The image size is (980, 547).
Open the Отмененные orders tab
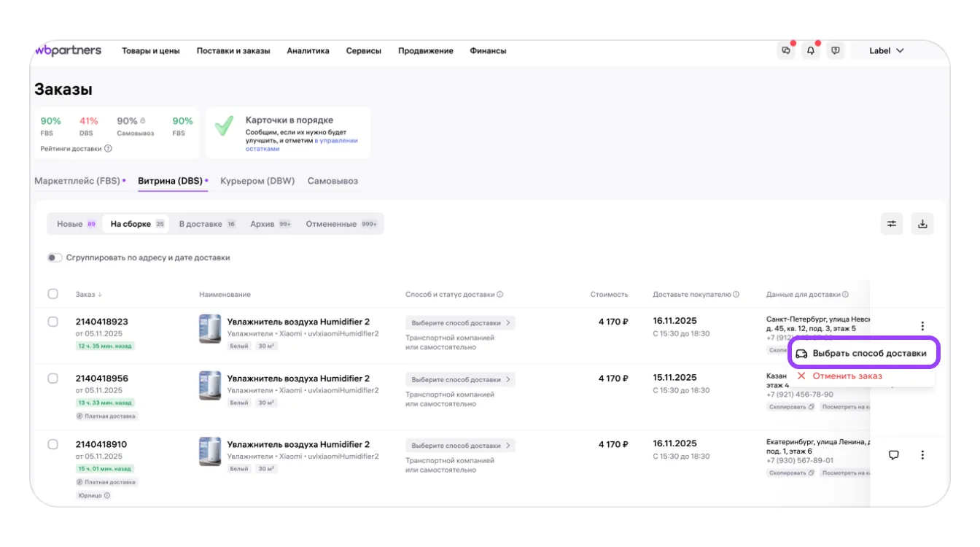341,224
